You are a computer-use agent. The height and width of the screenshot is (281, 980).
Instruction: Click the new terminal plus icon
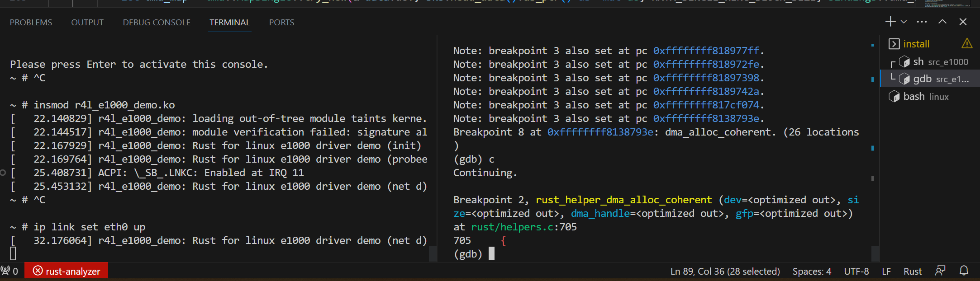[890, 22]
